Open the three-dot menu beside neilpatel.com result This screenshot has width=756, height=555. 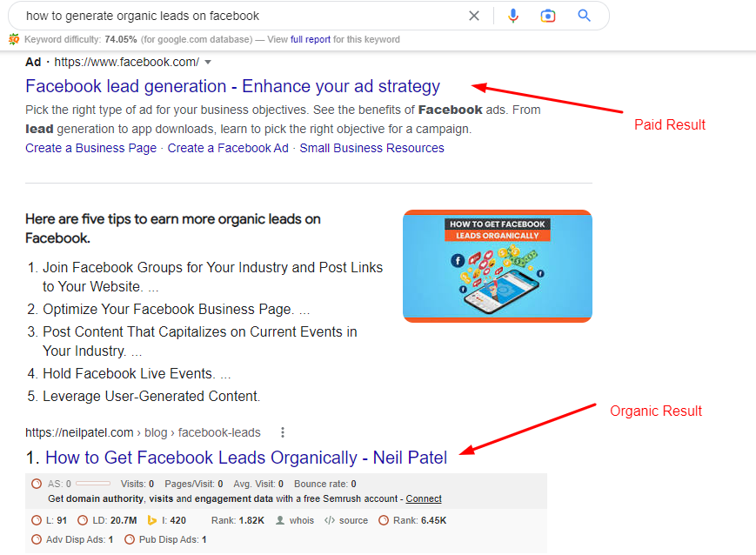click(x=282, y=432)
